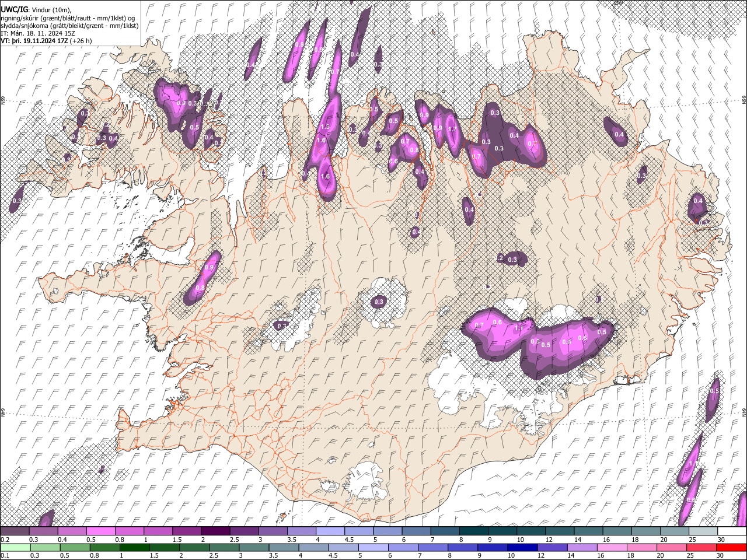Pick the darkest purple swatch labeled 2 in top row
This screenshot has height=560, width=747.
[215, 531]
